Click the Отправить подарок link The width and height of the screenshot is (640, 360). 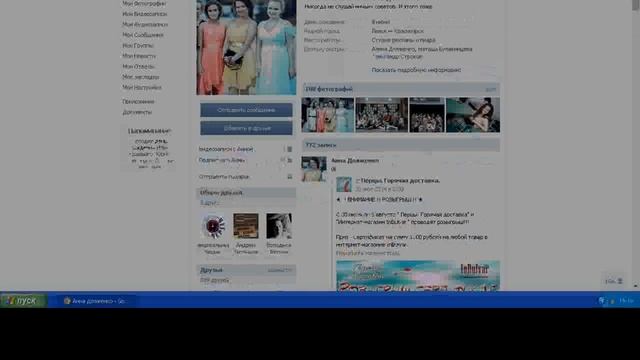[x=224, y=177]
